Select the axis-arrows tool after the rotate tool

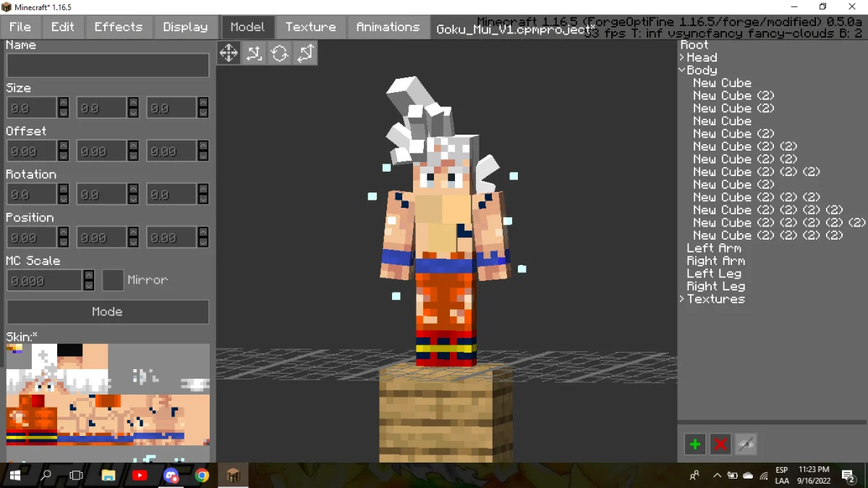coord(305,53)
